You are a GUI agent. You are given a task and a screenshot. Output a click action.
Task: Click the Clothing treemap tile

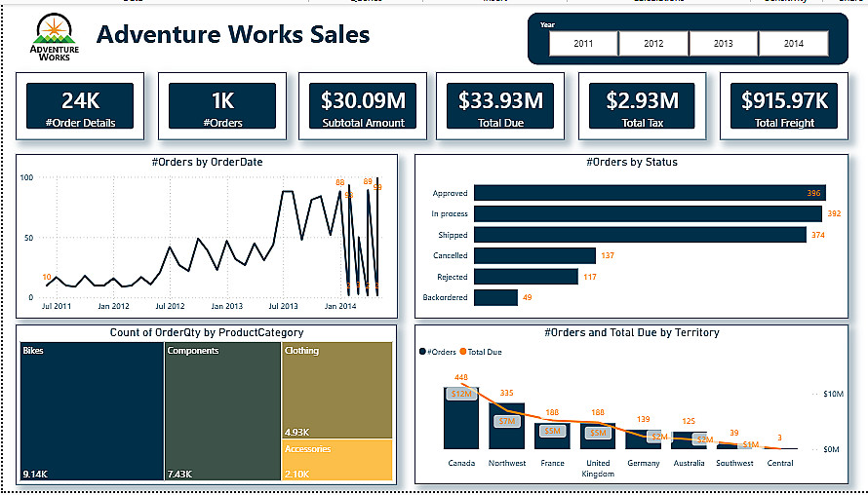pos(337,391)
